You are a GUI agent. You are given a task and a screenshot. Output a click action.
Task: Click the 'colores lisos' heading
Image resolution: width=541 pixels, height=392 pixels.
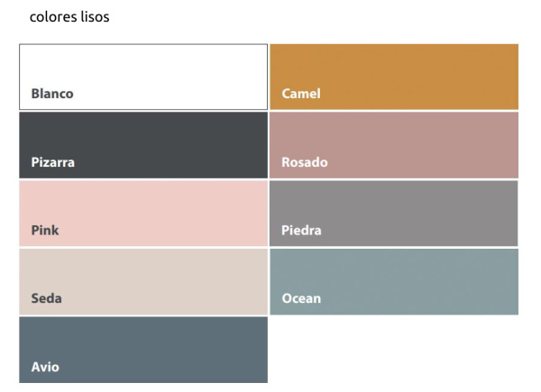coord(69,17)
